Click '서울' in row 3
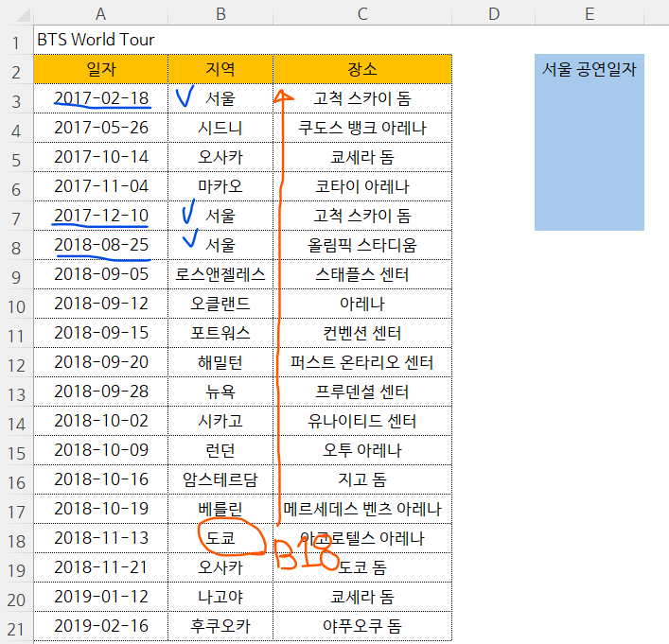The width and height of the screenshot is (669, 644). [220, 98]
